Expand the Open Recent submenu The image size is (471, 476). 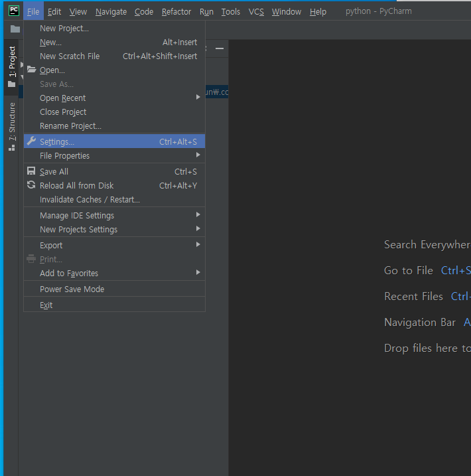coord(114,98)
